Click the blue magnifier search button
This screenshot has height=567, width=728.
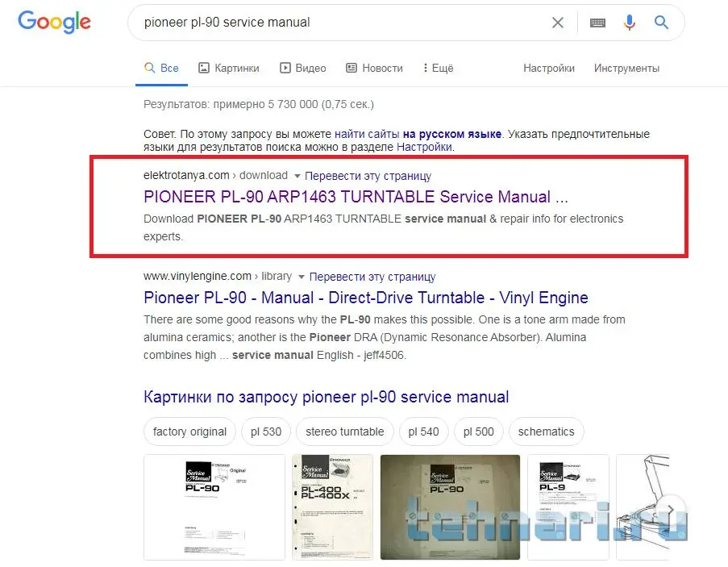pos(661,23)
